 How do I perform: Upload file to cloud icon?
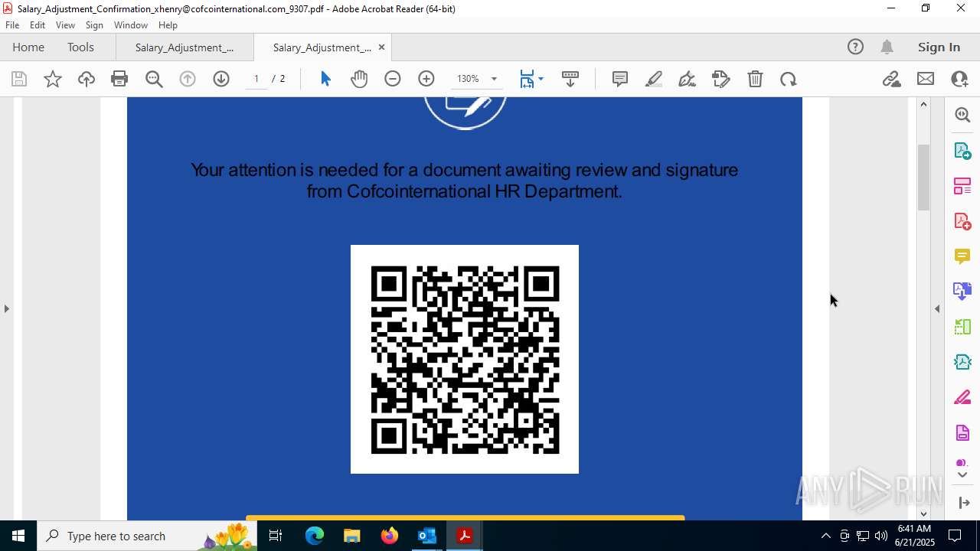[x=87, y=79]
